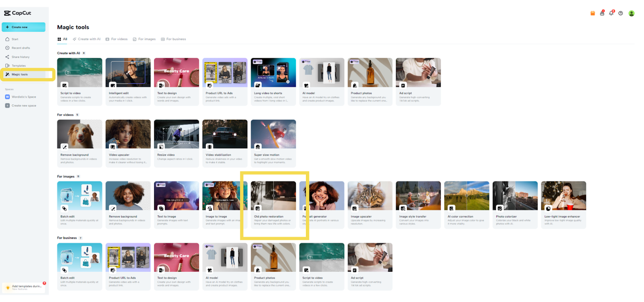Open Script to video under Create with AI
This screenshot has height=302, width=644.
(79, 82)
